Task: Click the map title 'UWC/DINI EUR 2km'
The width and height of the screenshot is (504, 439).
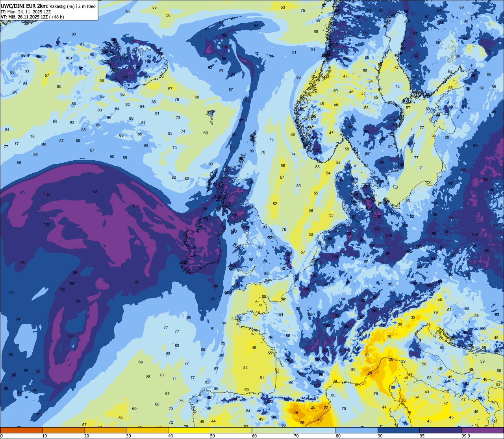Action: (24, 6)
